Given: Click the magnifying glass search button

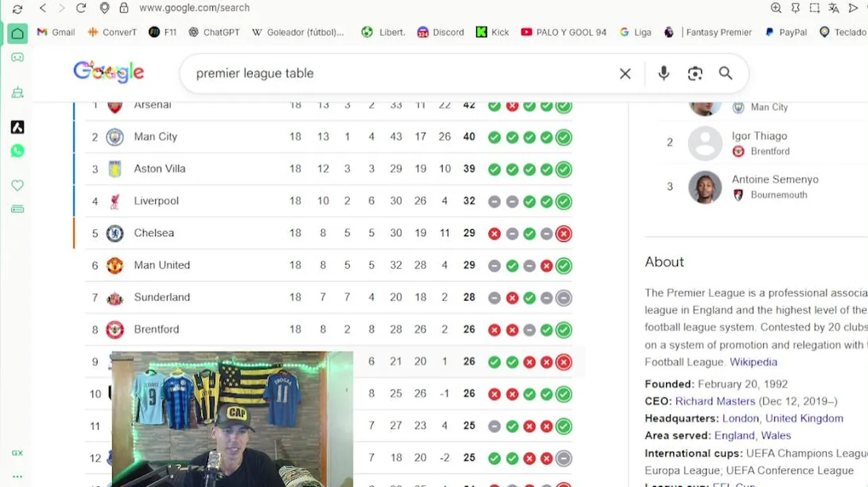Looking at the screenshot, I should 725,73.
